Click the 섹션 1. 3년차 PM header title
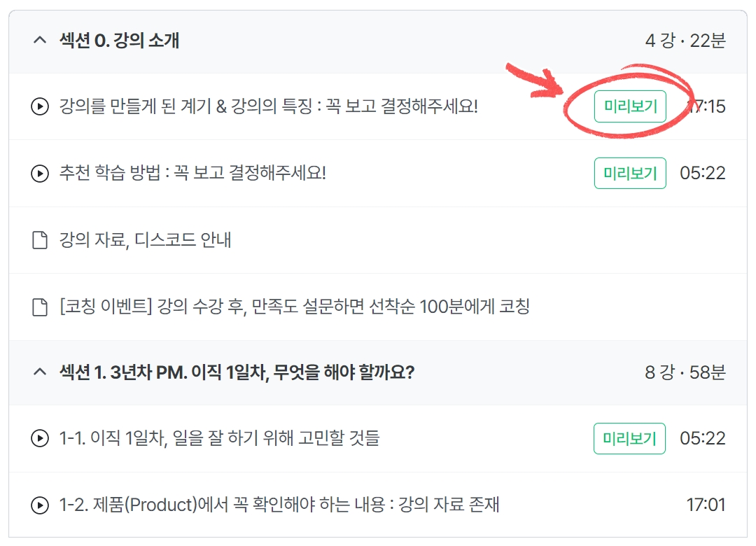Screen dimensions: 756x546 pyautogui.click(x=237, y=372)
